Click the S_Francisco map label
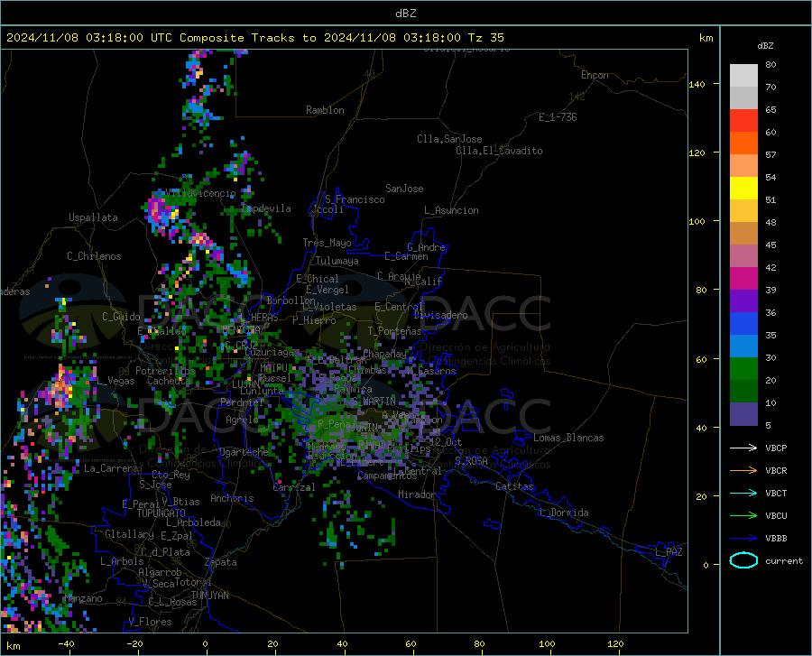This screenshot has height=656, width=812. 355,199
